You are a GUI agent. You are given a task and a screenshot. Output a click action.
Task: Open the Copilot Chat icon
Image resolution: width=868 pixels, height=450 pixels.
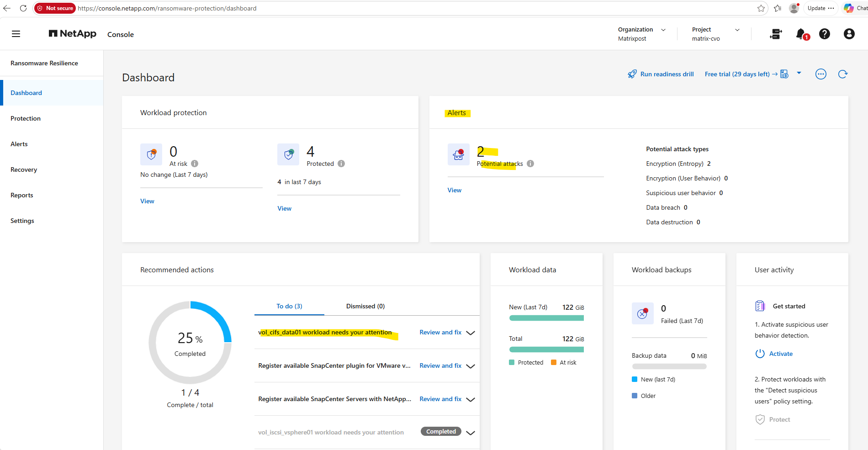point(849,8)
